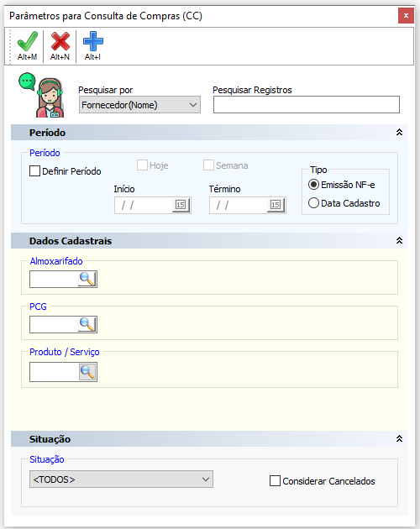Screen dimensions: 420x529
Task: Open the Término date calendar picker
Action: (276, 205)
